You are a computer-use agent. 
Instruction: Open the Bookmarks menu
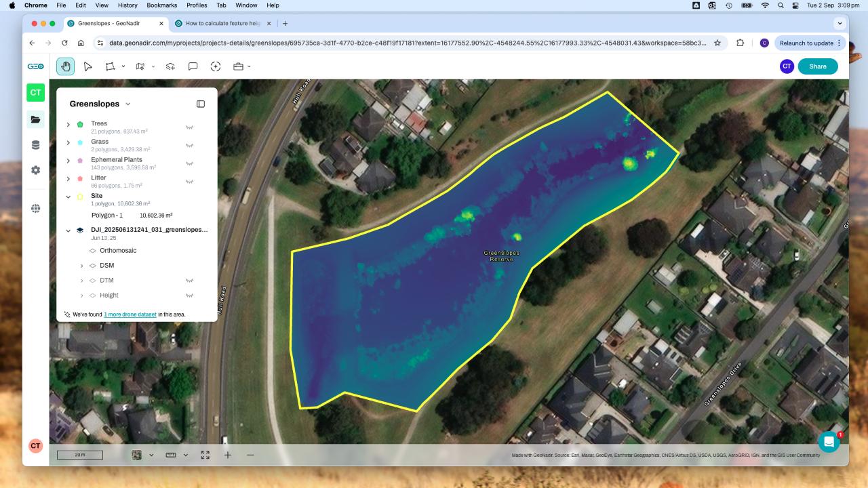tap(162, 5)
